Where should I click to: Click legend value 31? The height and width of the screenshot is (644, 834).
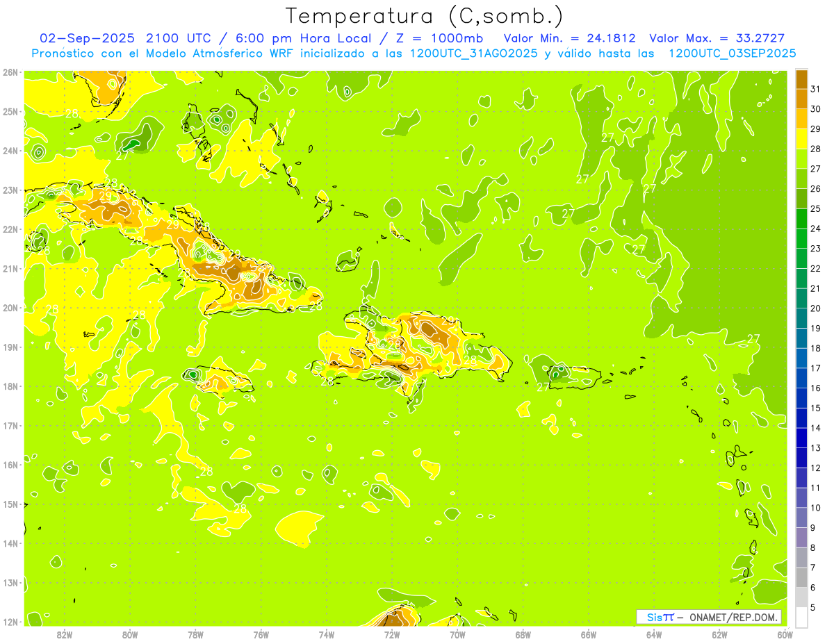coord(816,89)
